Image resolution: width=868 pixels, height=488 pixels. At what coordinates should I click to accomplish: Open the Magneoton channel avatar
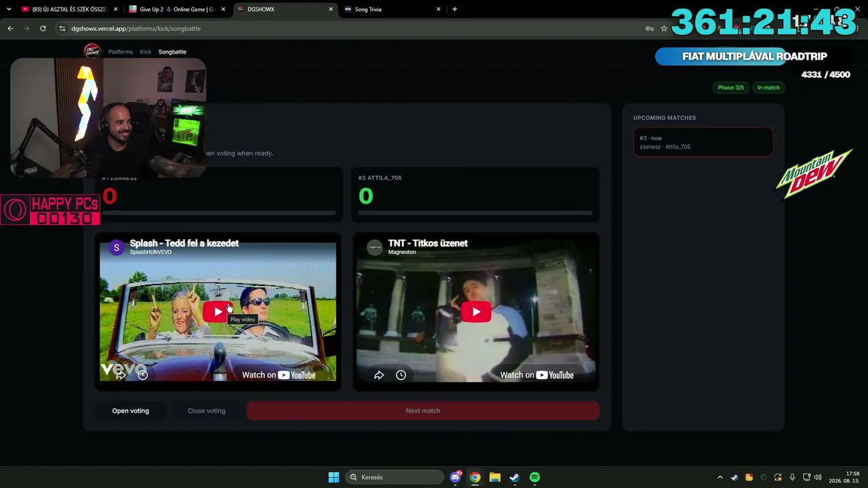(x=374, y=247)
